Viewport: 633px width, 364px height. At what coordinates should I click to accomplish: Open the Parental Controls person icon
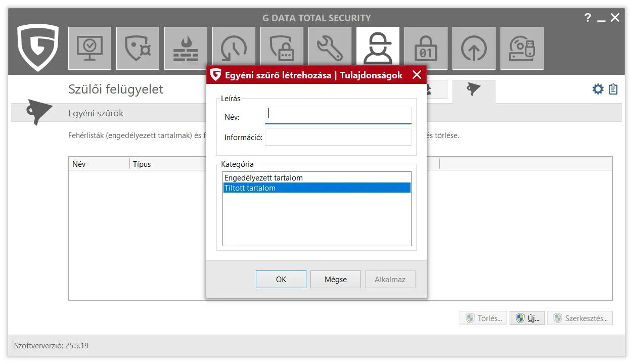tap(378, 48)
